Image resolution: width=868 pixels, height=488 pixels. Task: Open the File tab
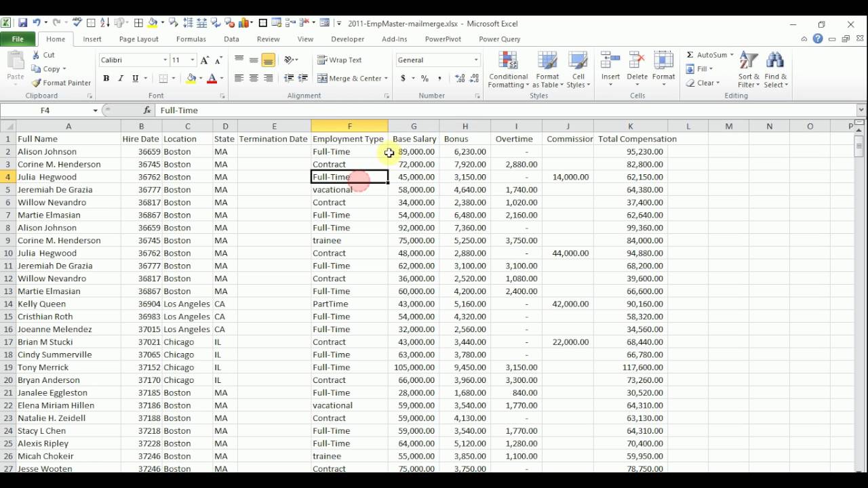tap(18, 39)
